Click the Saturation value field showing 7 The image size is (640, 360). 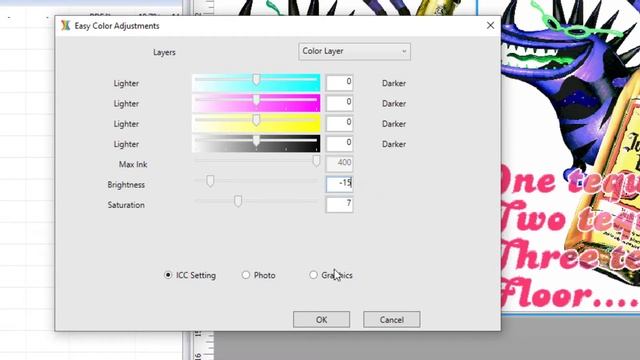pos(339,204)
